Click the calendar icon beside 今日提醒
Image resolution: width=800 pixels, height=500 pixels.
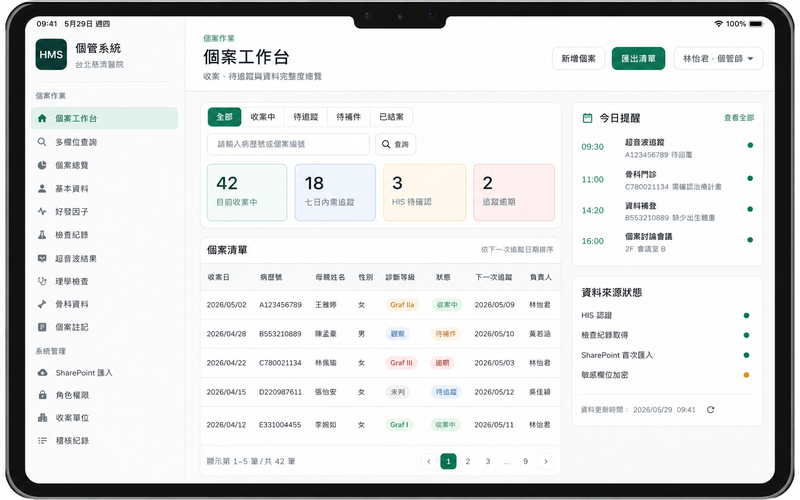tap(587, 118)
